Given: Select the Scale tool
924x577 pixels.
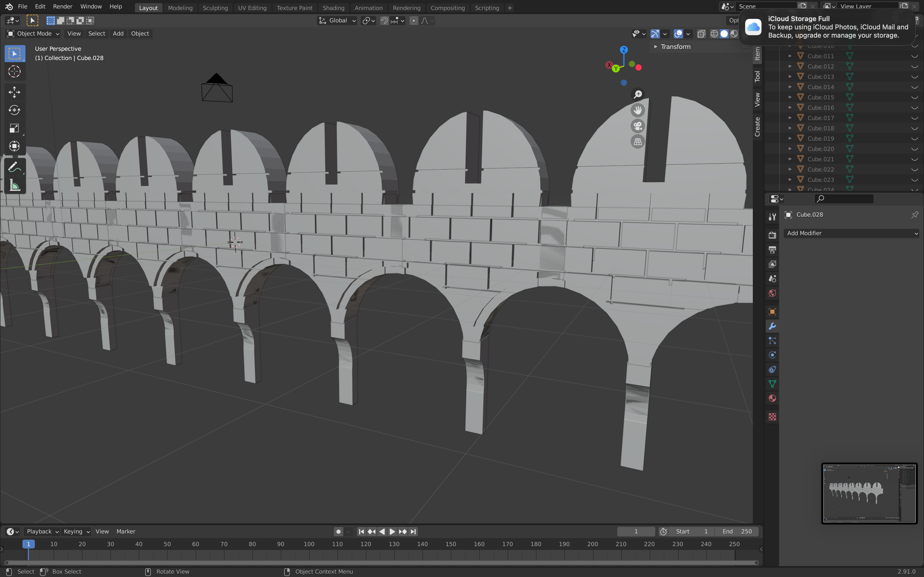Looking at the screenshot, I should (14, 128).
